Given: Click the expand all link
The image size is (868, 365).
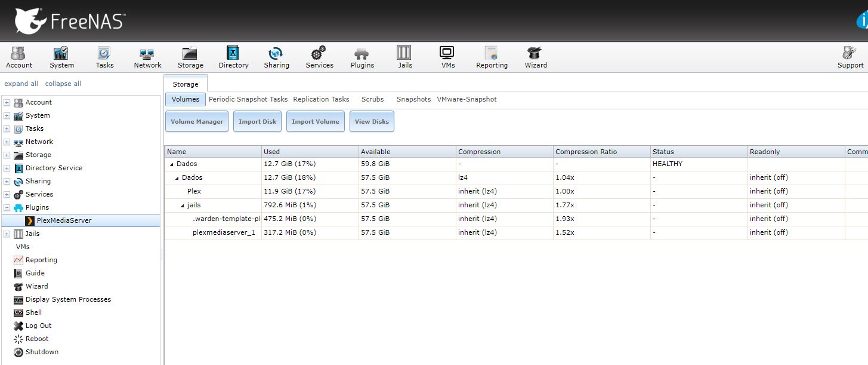Looking at the screenshot, I should click(21, 84).
